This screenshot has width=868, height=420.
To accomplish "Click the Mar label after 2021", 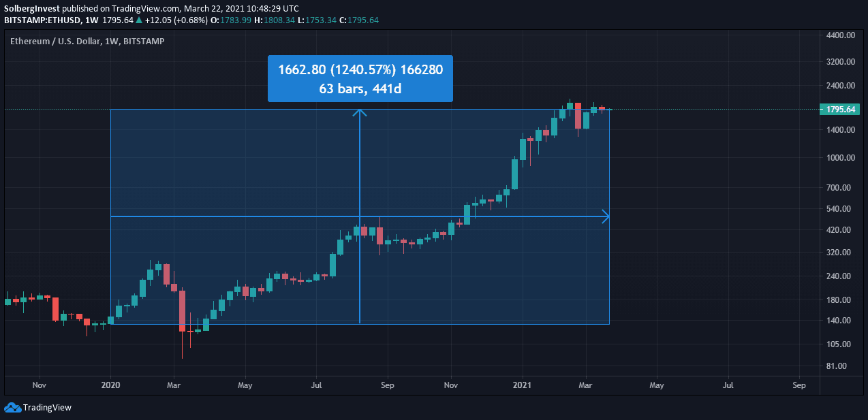I will point(585,385).
